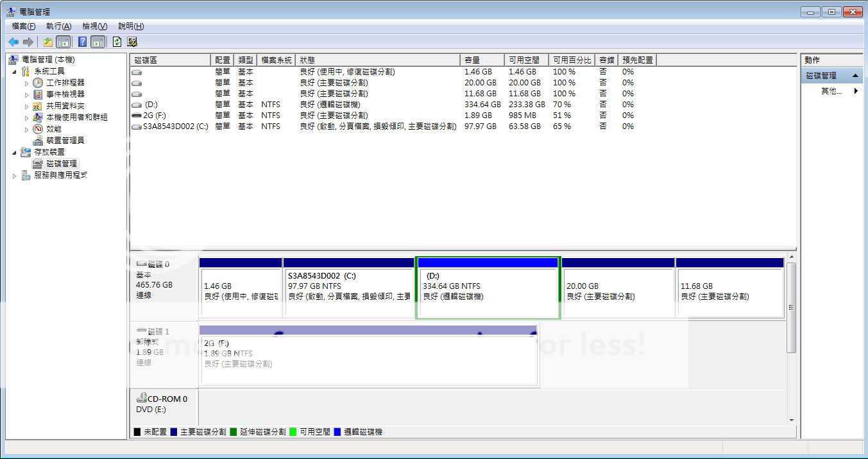The image size is (868, 459).
Task: Select 裝置管理員 in the tree
Action: tap(65, 140)
